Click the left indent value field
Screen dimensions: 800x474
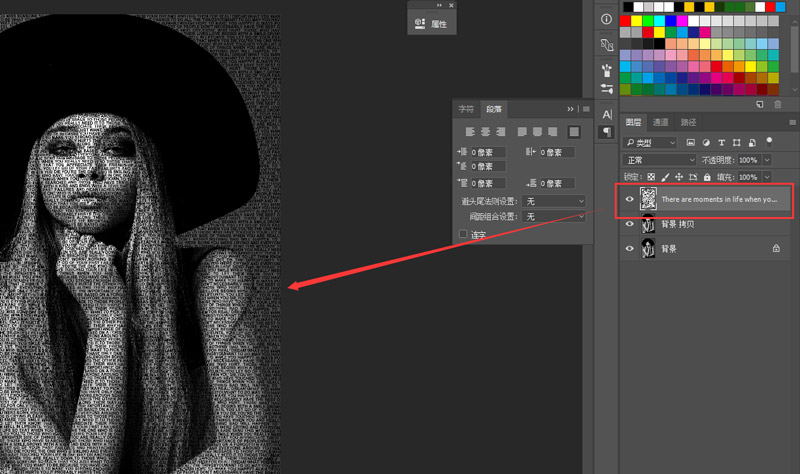[487, 152]
